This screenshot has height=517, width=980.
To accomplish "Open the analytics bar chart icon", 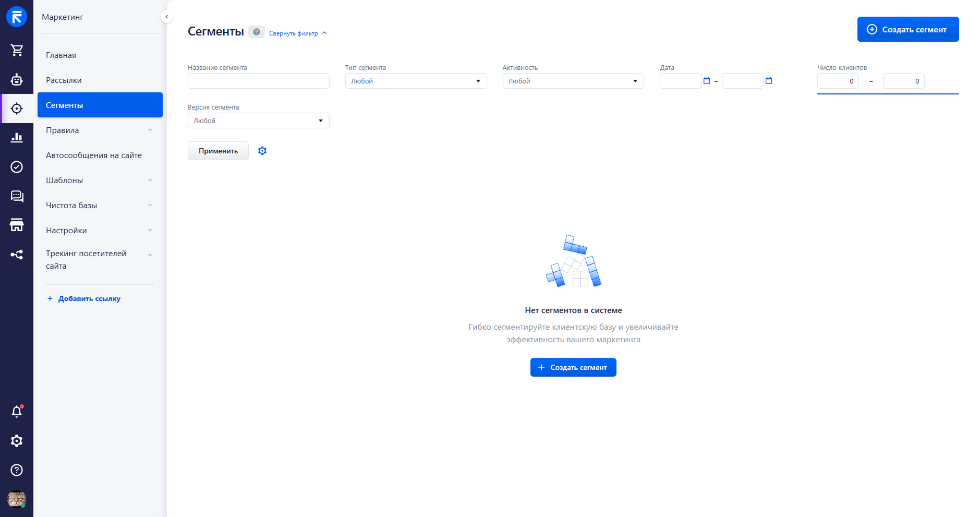I will tap(17, 138).
